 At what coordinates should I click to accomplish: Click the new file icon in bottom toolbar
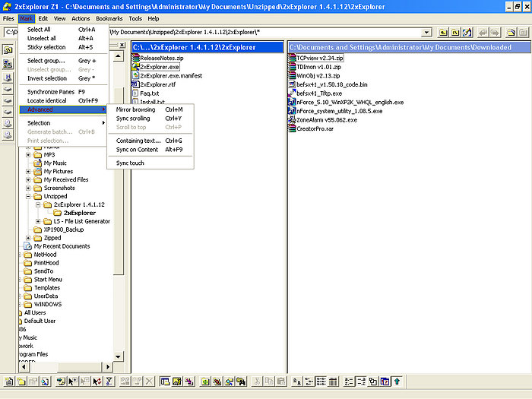9,382
